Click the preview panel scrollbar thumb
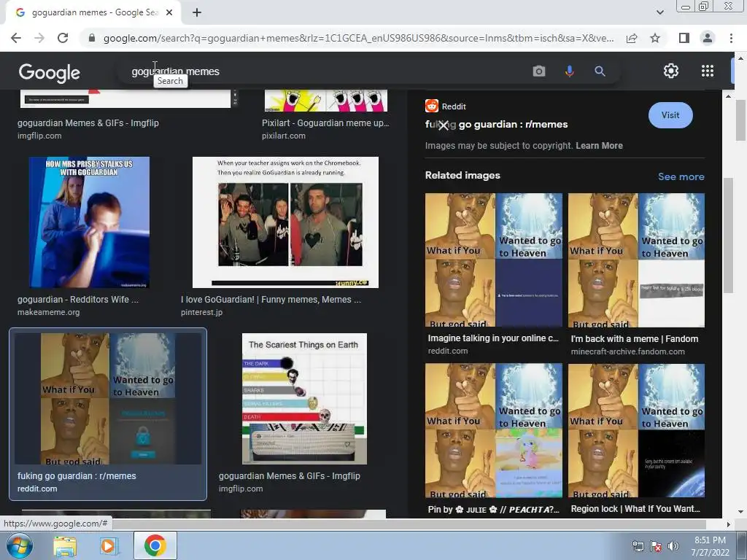 point(729,236)
